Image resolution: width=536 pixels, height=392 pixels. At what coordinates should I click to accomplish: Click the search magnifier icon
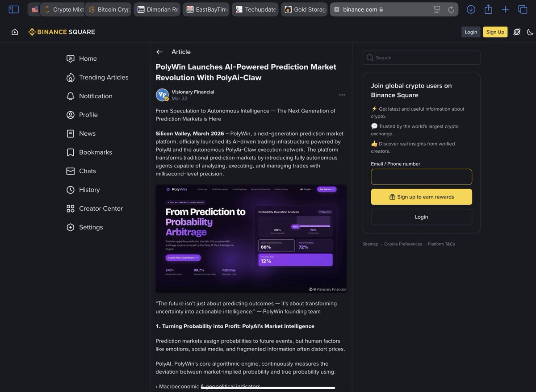[x=370, y=58]
